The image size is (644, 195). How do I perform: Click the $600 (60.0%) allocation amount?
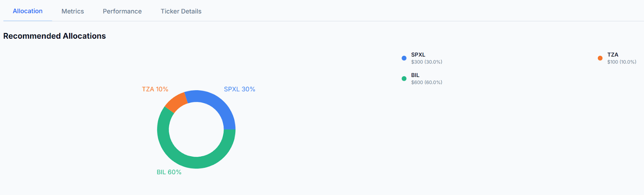click(426, 83)
